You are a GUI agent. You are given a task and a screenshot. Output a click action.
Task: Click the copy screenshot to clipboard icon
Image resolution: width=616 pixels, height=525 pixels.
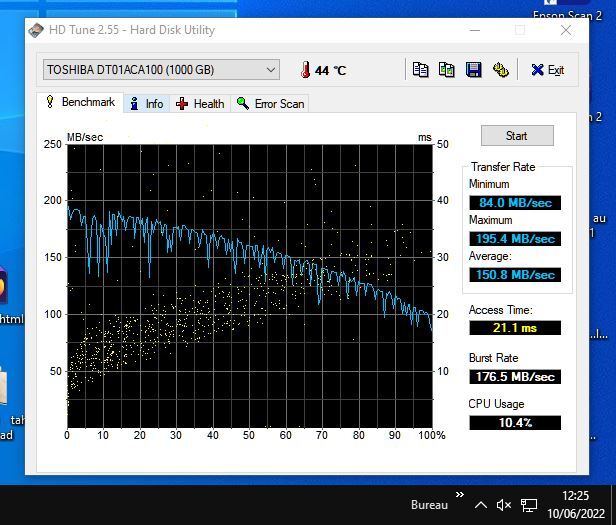(446, 70)
